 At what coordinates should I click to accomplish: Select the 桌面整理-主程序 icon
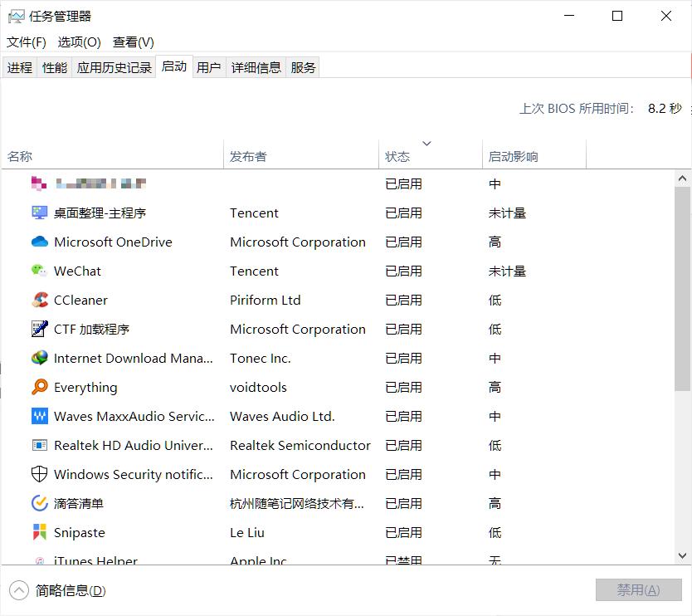39,213
